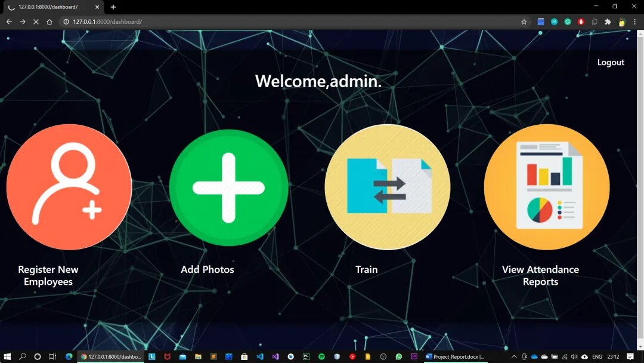The image size is (644, 363).
Task: Select the Train file-transfer icon
Action: (x=388, y=187)
